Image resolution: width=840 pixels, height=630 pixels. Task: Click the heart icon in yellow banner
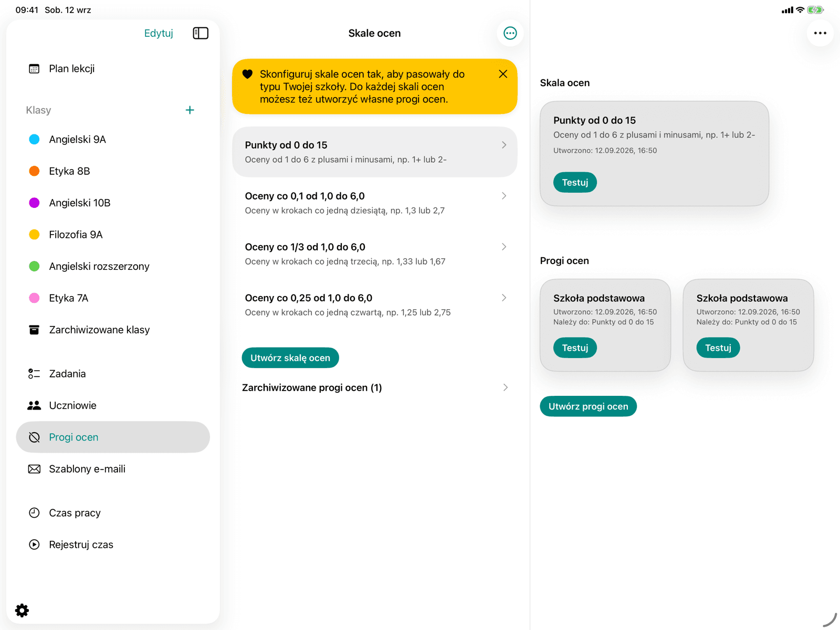[x=247, y=74]
